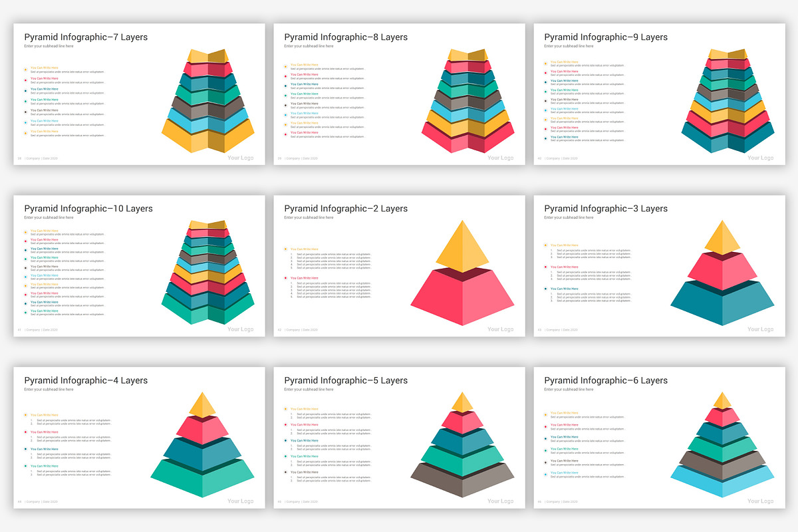Screen dimensions: 798x532
Task: Select the yellow top of the 2 Layers pyramid
Action: pos(463,246)
